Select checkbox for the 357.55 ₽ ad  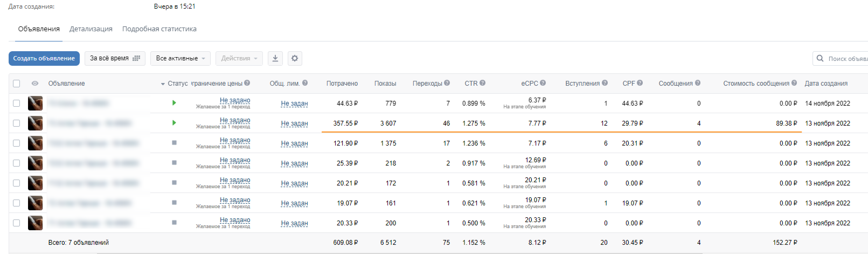pos(16,123)
